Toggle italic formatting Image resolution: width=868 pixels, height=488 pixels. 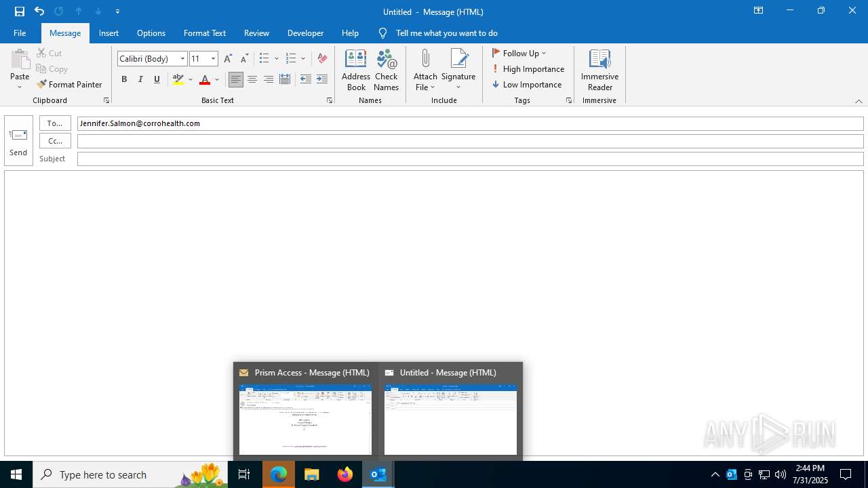pos(140,79)
